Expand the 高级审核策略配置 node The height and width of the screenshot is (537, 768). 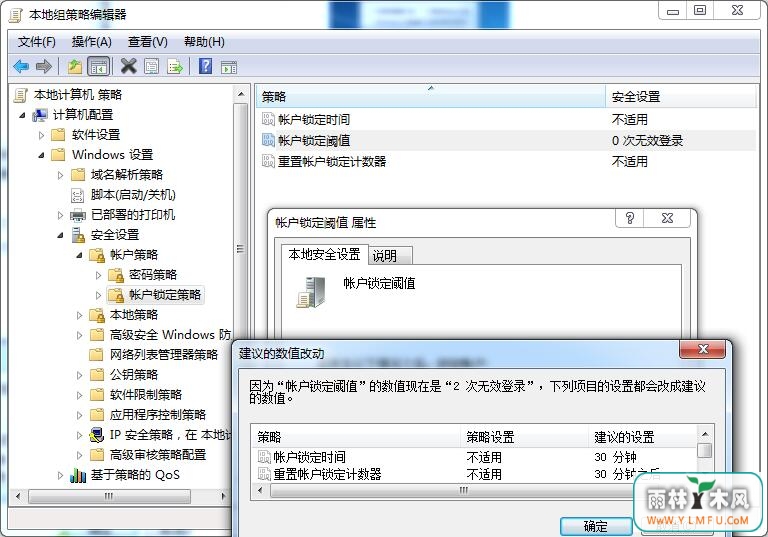click(x=79, y=455)
